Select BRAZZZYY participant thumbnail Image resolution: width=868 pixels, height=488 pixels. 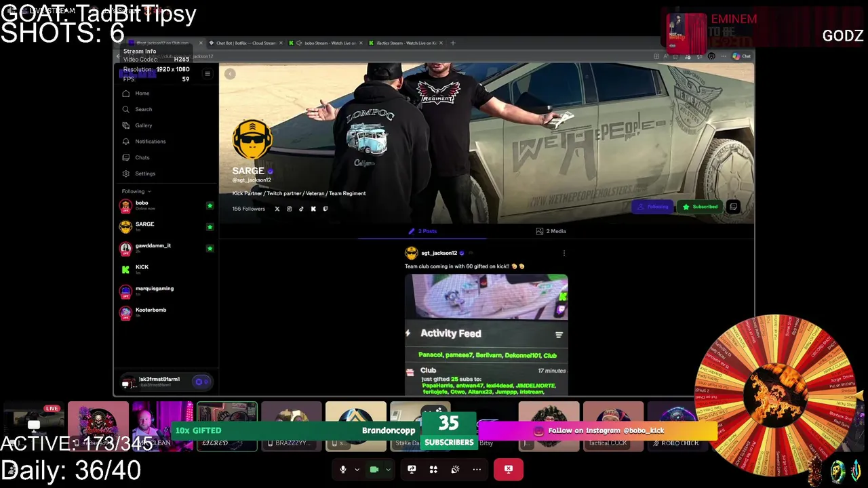click(292, 426)
